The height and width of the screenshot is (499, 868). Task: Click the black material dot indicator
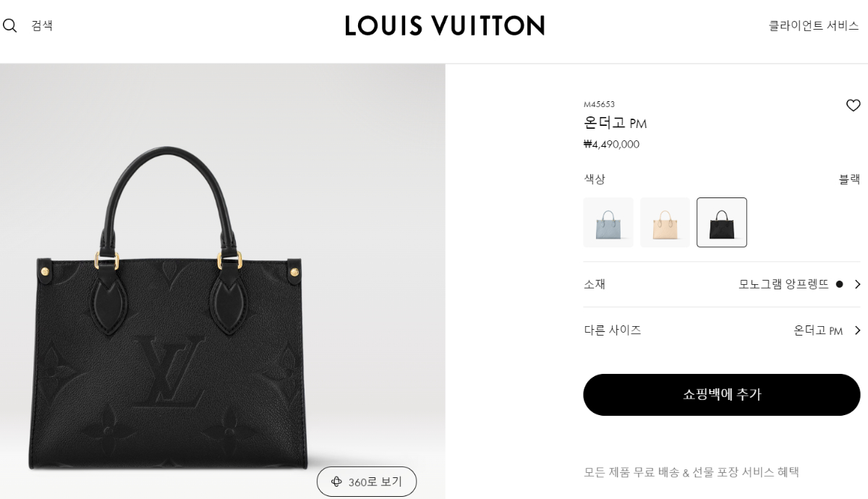pos(839,284)
